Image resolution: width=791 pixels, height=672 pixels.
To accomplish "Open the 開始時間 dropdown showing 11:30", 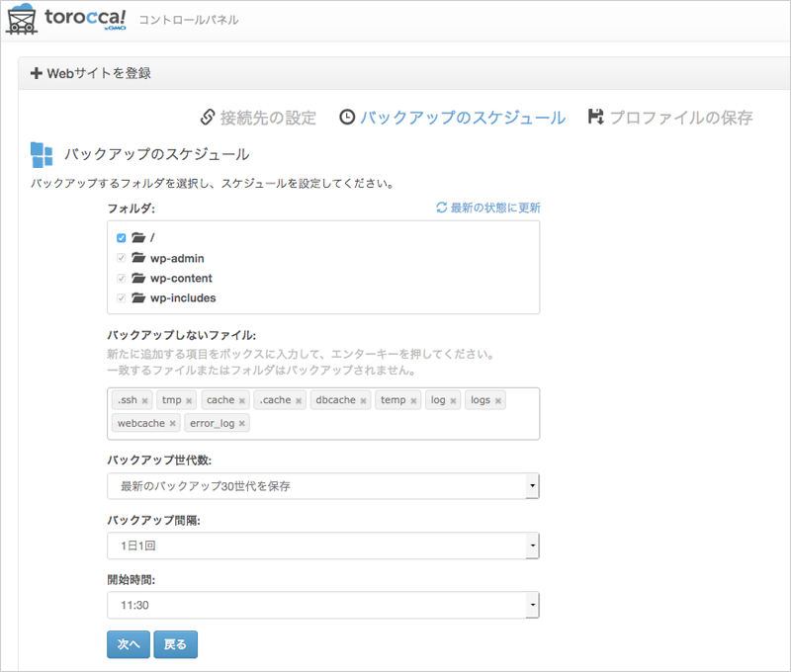I will tap(323, 605).
